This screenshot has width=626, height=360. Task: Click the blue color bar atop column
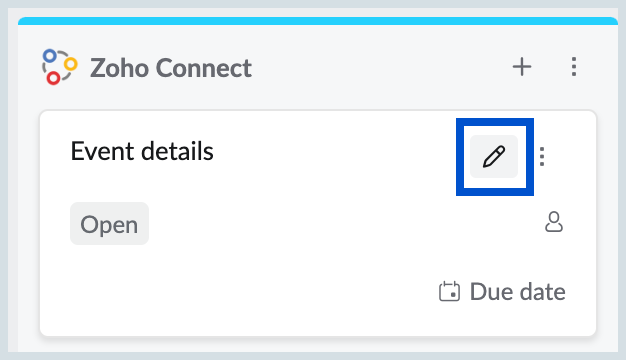tap(318, 21)
